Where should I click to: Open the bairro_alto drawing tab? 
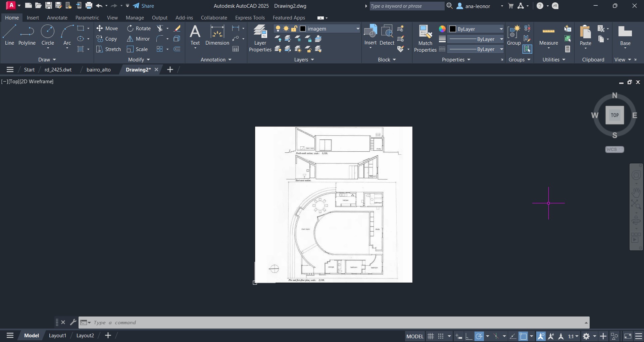98,70
